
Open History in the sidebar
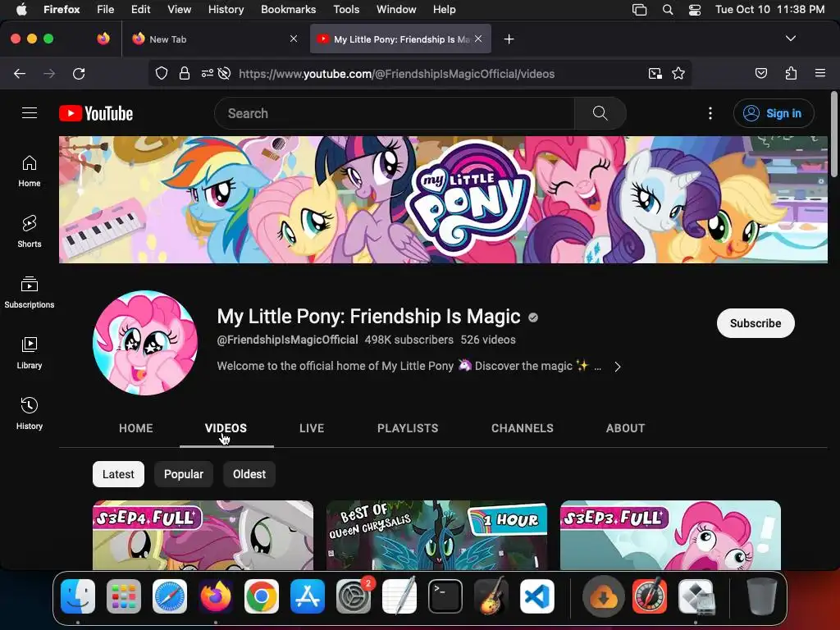coord(30,413)
